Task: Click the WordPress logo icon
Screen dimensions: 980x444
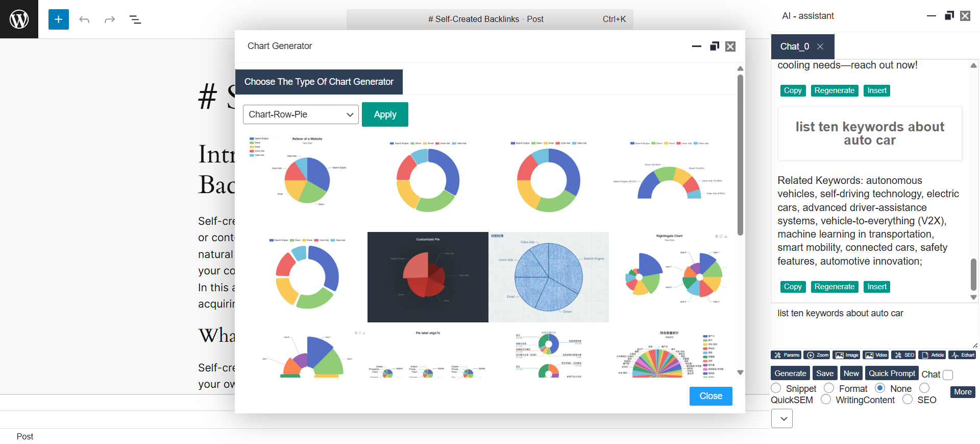Action: click(x=19, y=19)
